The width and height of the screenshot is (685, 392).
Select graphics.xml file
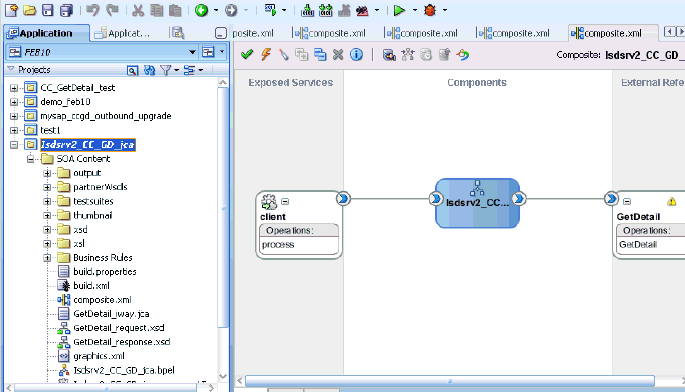click(x=99, y=356)
